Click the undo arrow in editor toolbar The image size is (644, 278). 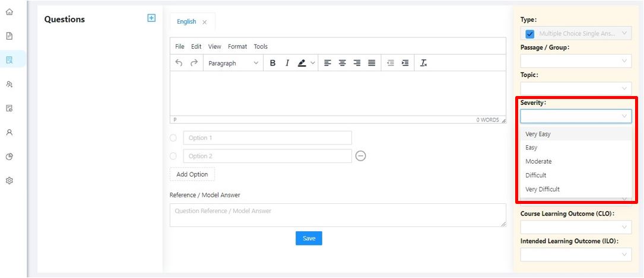point(179,63)
